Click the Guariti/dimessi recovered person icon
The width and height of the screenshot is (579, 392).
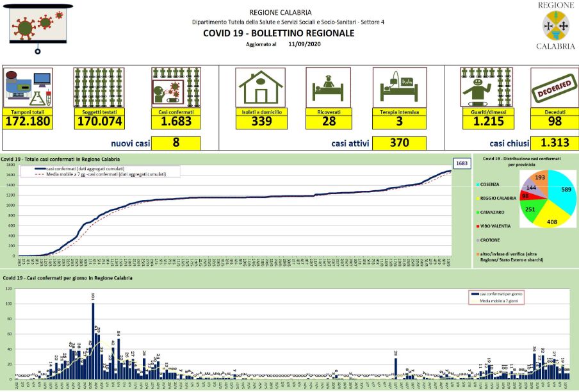[485, 86]
